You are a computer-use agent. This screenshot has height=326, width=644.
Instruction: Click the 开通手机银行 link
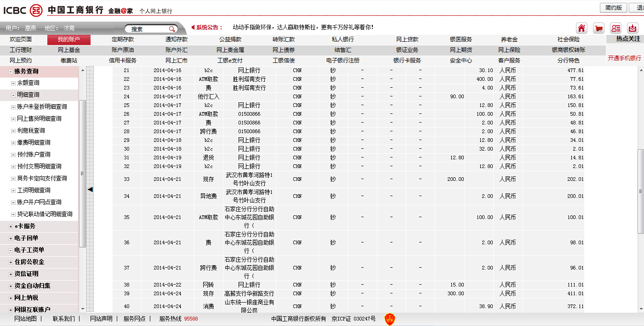pyautogui.click(x=624, y=58)
